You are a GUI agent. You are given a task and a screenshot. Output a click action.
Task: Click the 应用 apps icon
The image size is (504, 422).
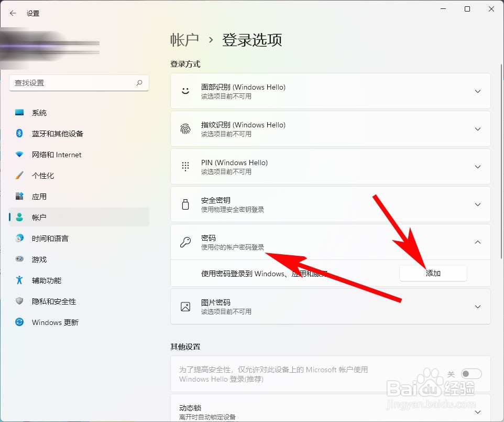pyautogui.click(x=19, y=196)
